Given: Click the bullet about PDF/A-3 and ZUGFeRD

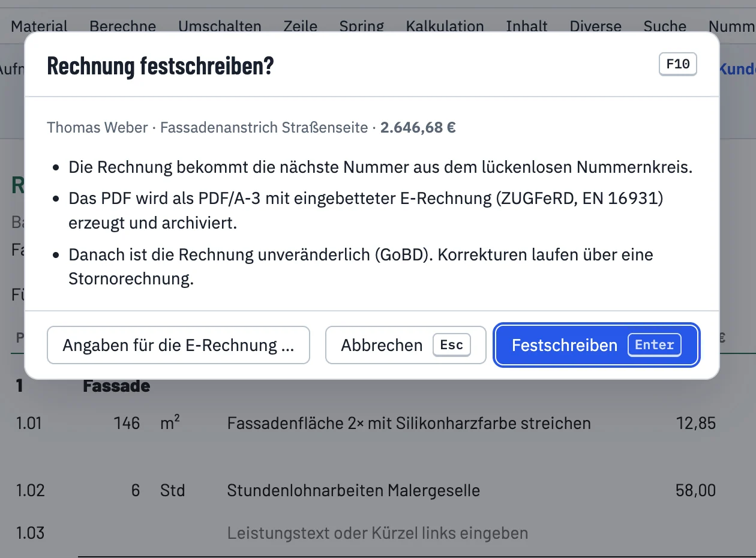Looking at the screenshot, I should pyautogui.click(x=366, y=211).
